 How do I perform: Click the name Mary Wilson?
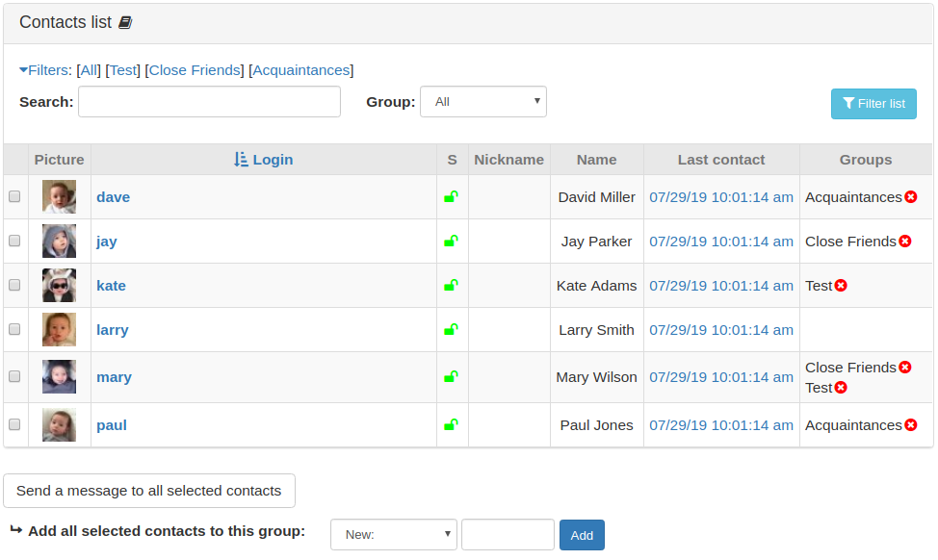tap(596, 376)
